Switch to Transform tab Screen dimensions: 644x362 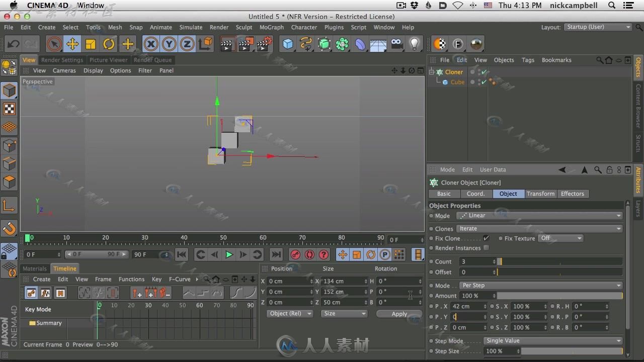[x=540, y=194]
